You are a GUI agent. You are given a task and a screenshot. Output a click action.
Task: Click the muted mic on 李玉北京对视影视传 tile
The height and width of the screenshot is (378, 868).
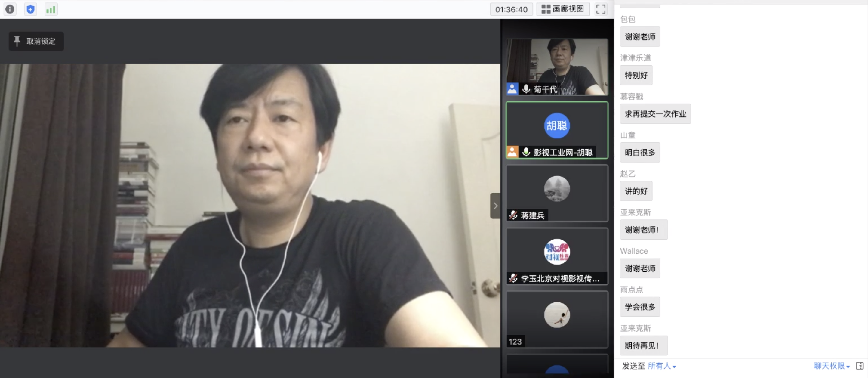pyautogui.click(x=513, y=278)
